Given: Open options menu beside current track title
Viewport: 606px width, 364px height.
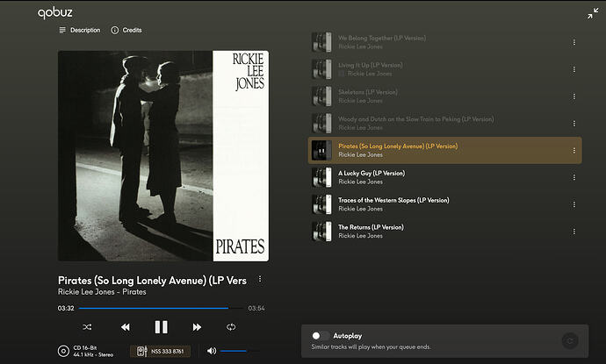Looking at the screenshot, I should tap(260, 279).
